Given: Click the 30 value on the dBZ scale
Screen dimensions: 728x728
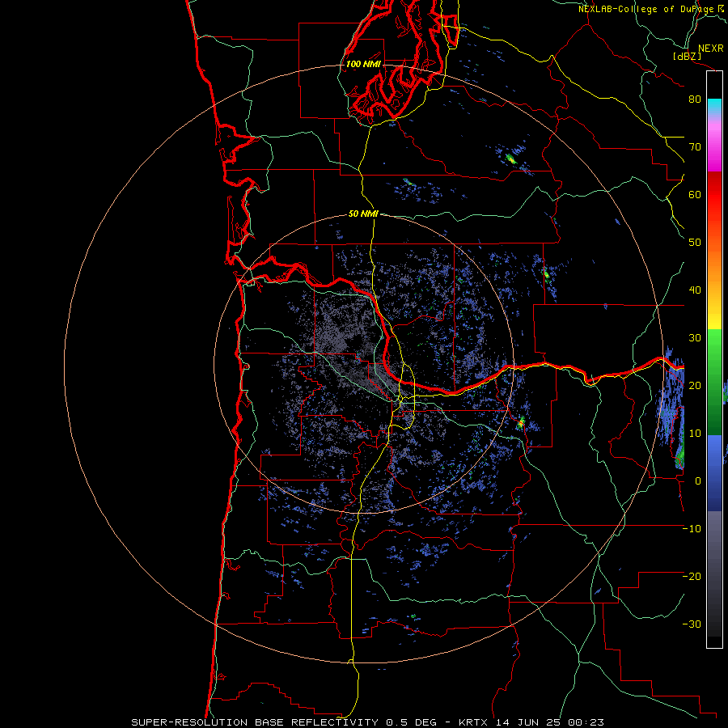Looking at the screenshot, I should [695, 338].
